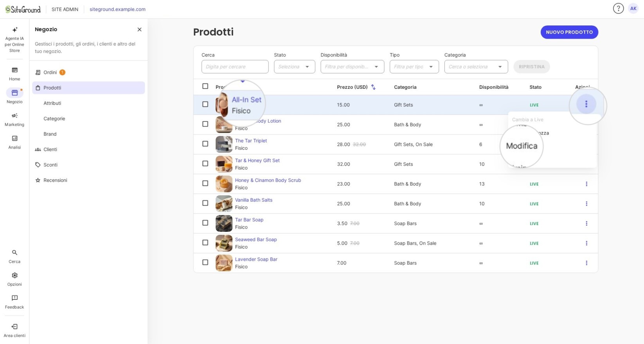Open actions menu for Vanilla Bath Salts
The image size is (644, 344).
586,204
